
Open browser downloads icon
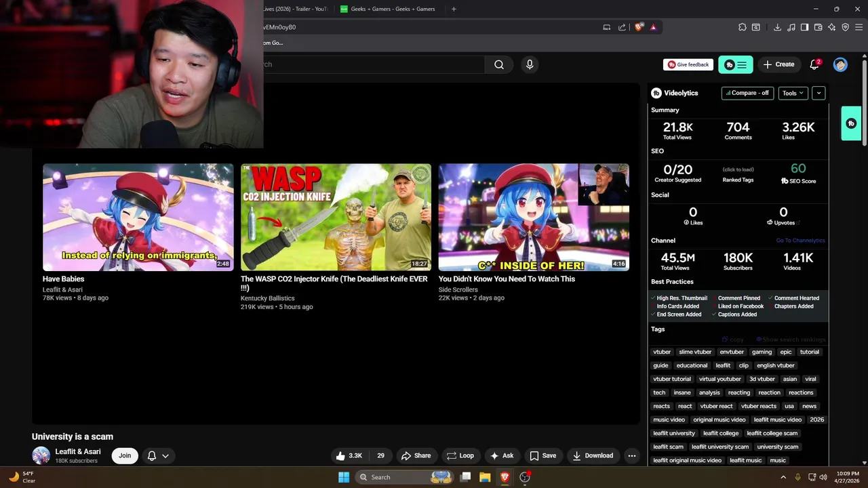coord(777,27)
